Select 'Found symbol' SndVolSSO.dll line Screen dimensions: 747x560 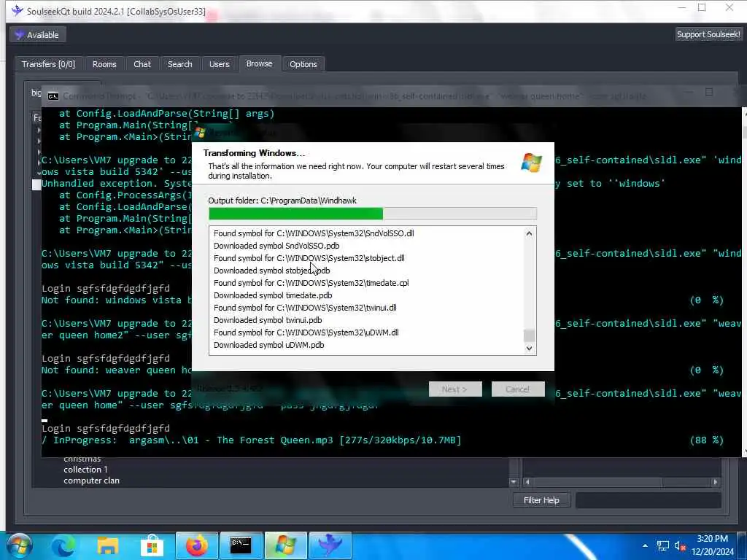(x=314, y=233)
